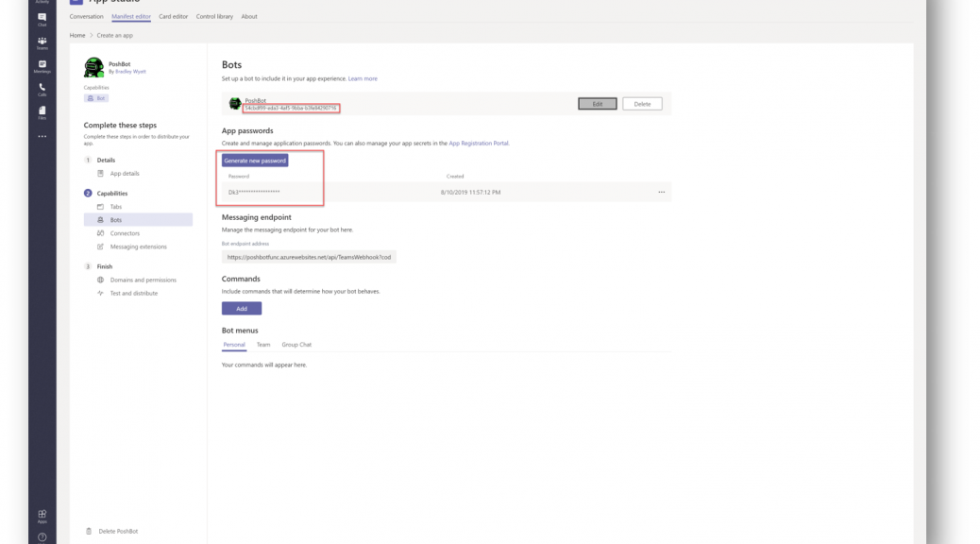Screen dimensions: 980x544
Task: Switch to the About tab
Action: point(248,16)
